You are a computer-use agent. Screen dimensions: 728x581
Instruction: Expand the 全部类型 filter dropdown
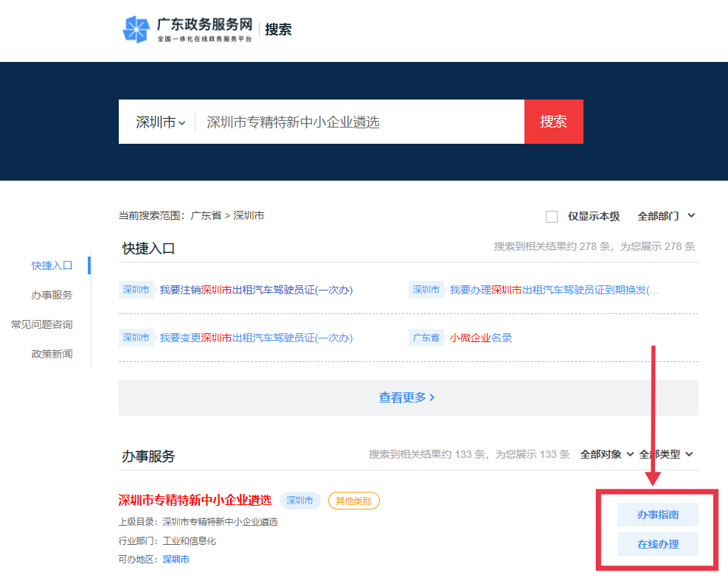[666, 454]
